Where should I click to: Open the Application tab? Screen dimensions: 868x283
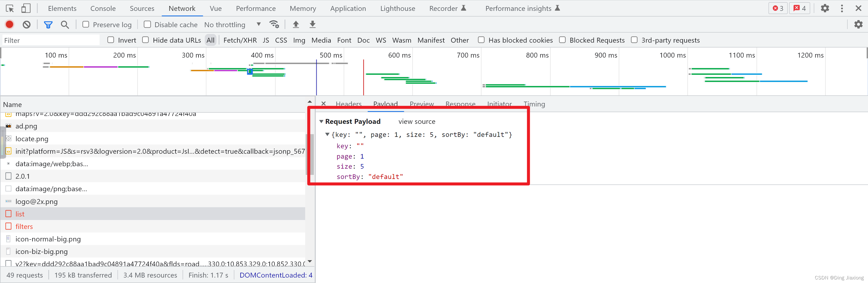coord(348,8)
